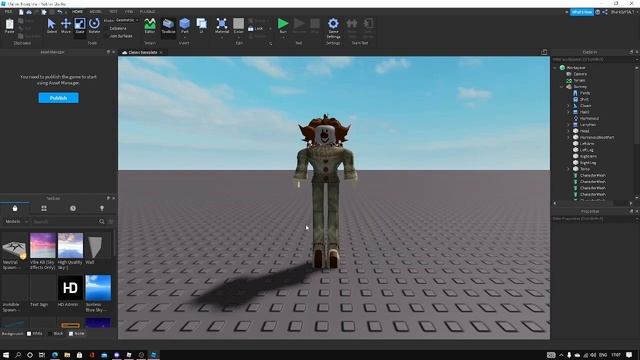The height and width of the screenshot is (360, 640).
Task: Open the Toolbox Recent clock tab
Action: tap(73, 208)
